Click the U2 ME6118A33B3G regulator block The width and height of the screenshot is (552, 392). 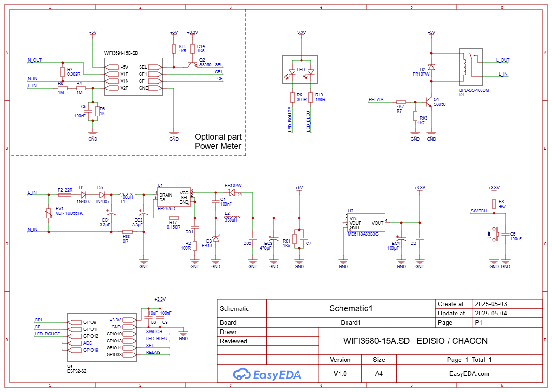[x=366, y=223]
